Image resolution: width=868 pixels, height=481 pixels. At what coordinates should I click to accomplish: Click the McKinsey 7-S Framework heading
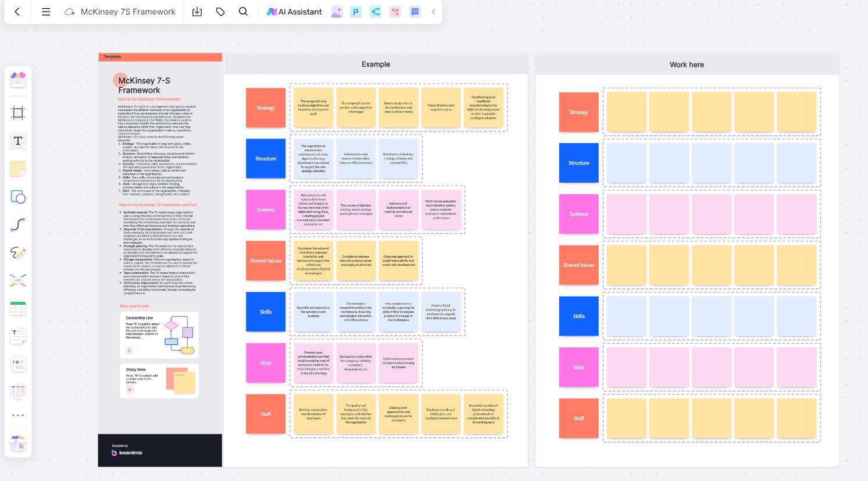coord(144,85)
